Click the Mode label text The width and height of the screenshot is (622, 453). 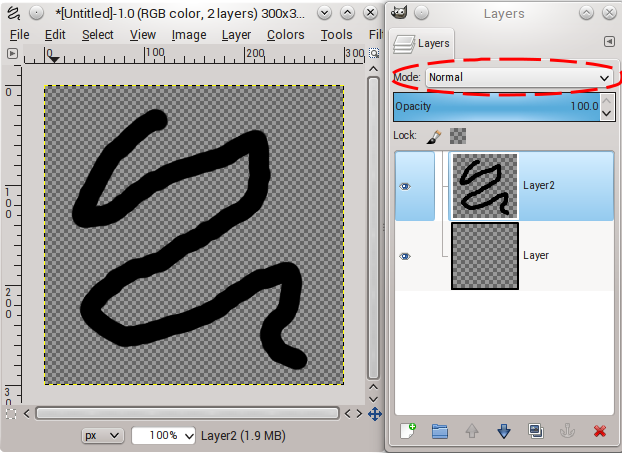(407, 77)
